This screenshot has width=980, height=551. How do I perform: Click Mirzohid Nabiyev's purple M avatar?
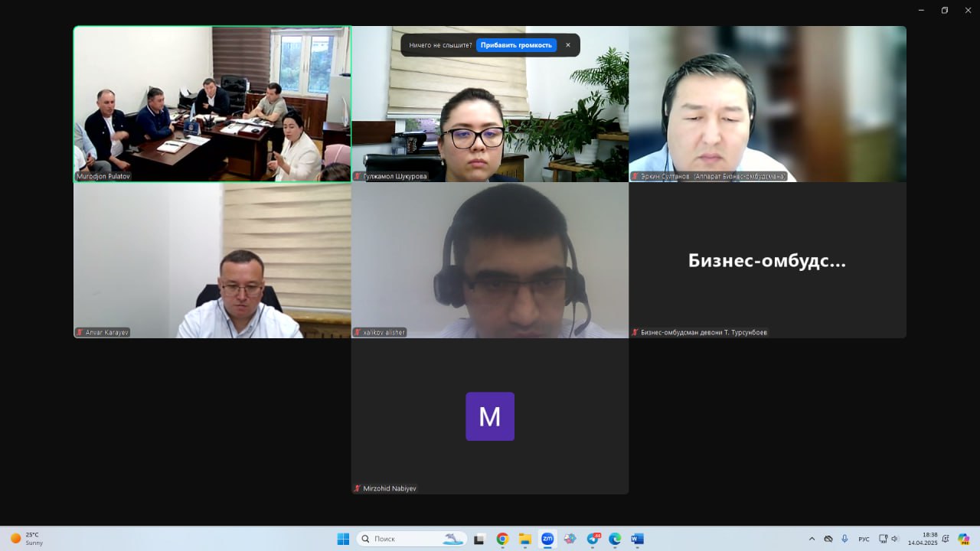[490, 416]
